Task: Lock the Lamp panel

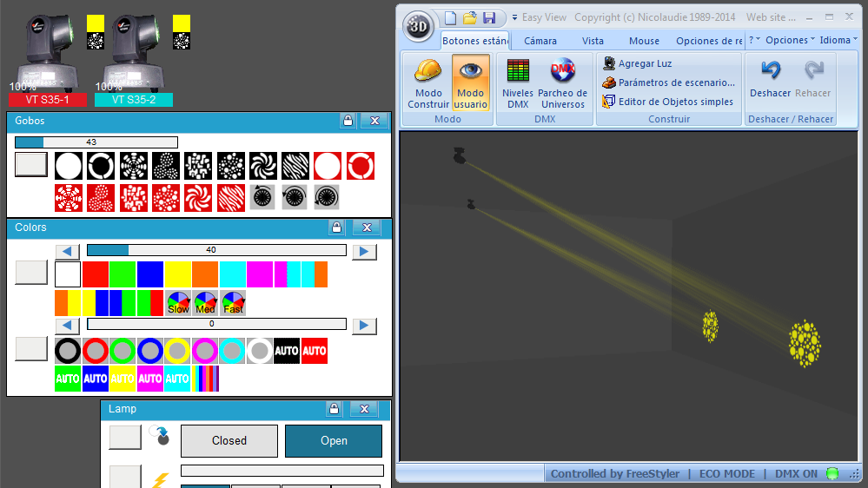Action: [334, 409]
